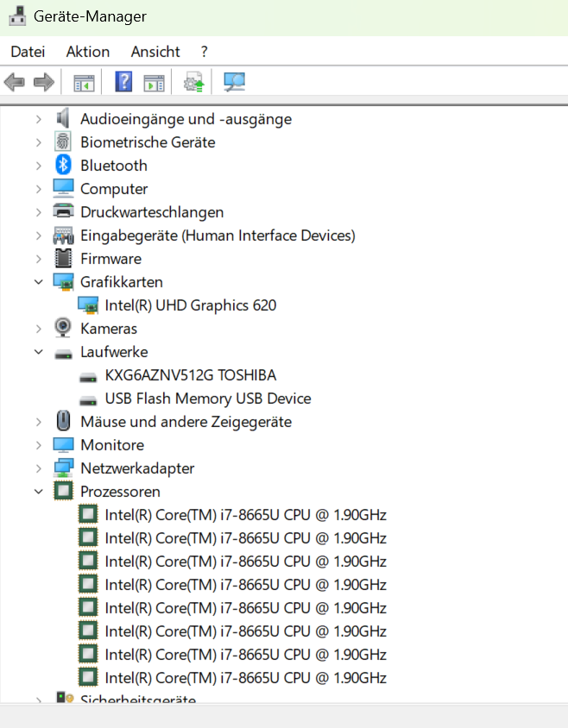Select USB Flash Memory USB Device label
The height and width of the screenshot is (728, 568).
208,399
